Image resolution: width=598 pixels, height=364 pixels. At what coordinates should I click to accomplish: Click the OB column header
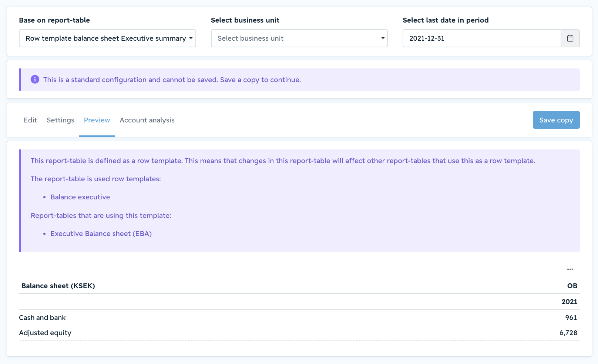point(572,286)
